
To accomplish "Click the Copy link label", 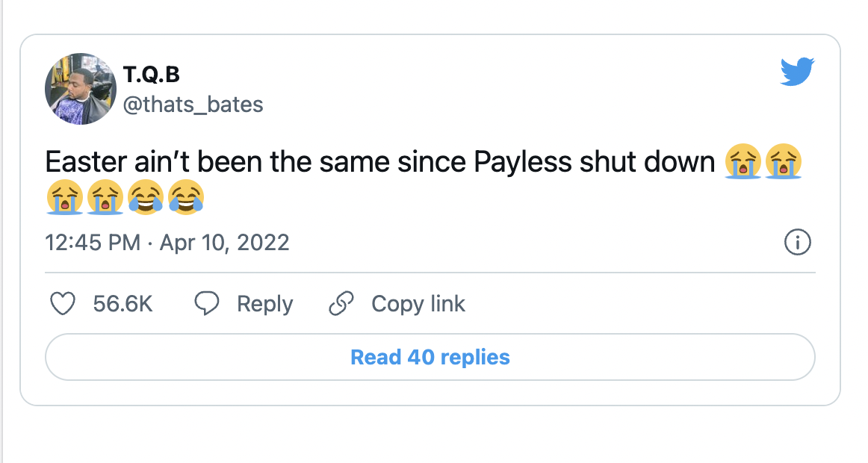I will pyautogui.click(x=418, y=304).
